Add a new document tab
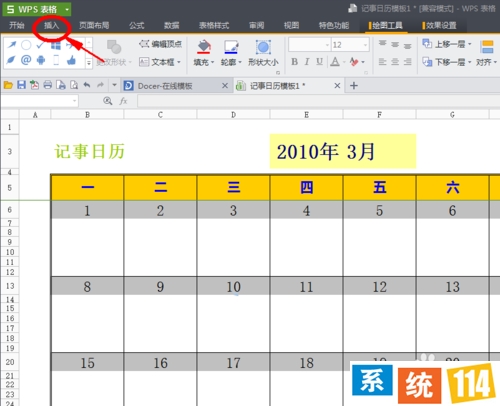This screenshot has width=500, height=406. pyautogui.click(x=354, y=86)
